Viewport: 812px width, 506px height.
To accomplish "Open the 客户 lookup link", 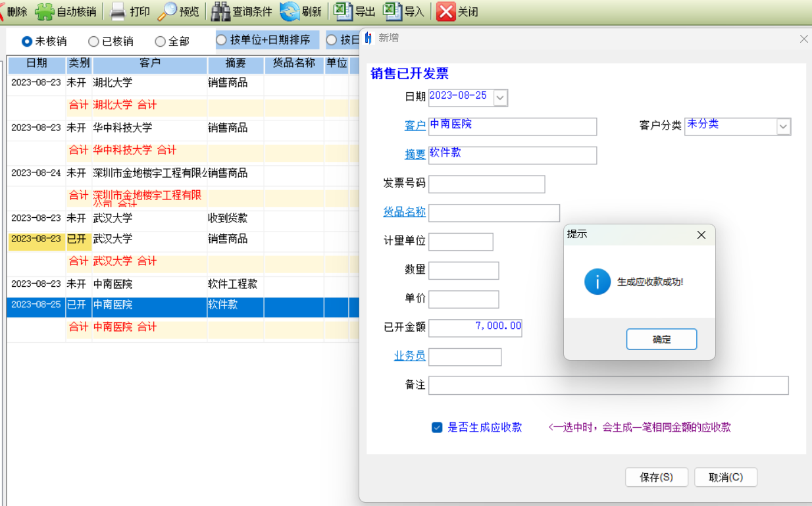I will click(415, 126).
